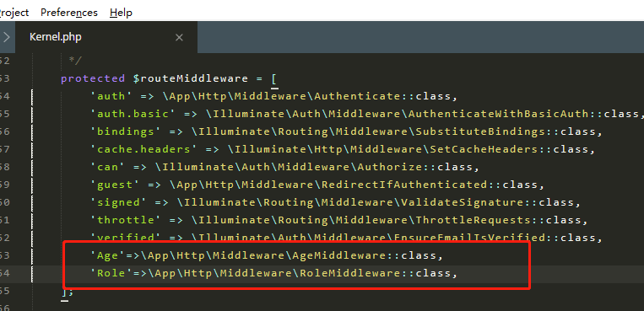Click the AuthenticateWithBasicAuth class name
The width and height of the screenshot is (644, 311).
499,114
